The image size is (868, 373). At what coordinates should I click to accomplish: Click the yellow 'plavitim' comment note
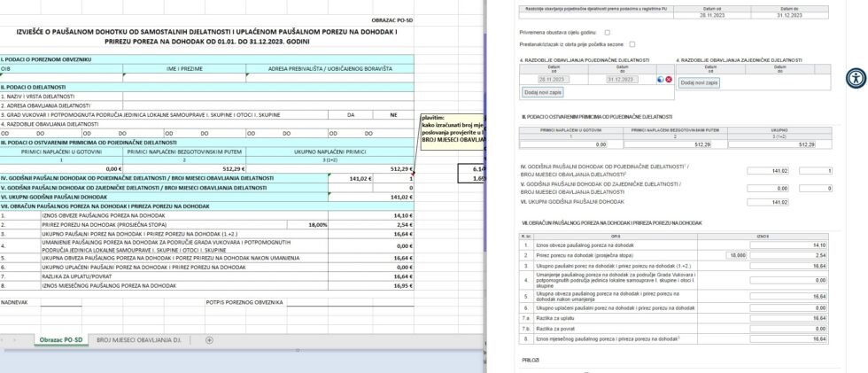tap(453, 128)
